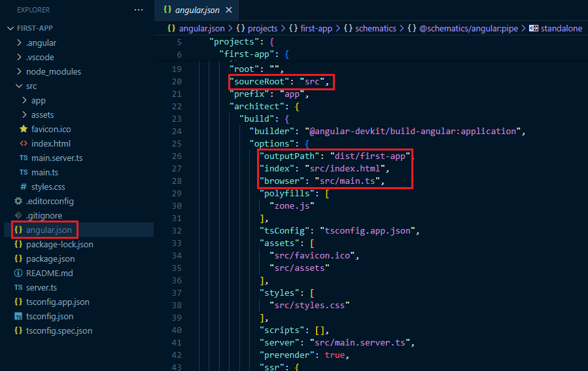
Task: Open favicon.ico star icon file
Action: tap(24, 129)
